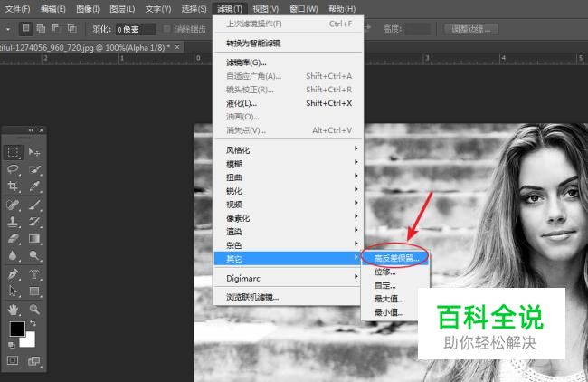This screenshot has width=588, height=382.
Task: Toggle the anti-alias checkbox
Action: coord(166,29)
